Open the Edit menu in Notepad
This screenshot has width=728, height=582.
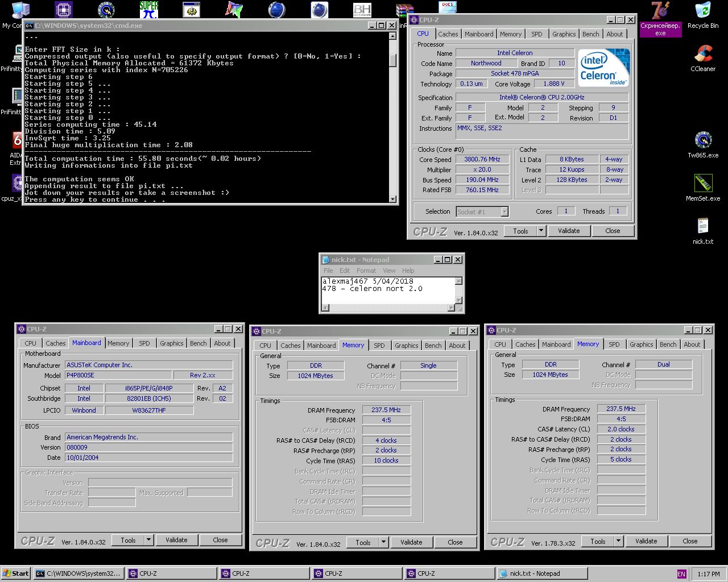(x=345, y=271)
